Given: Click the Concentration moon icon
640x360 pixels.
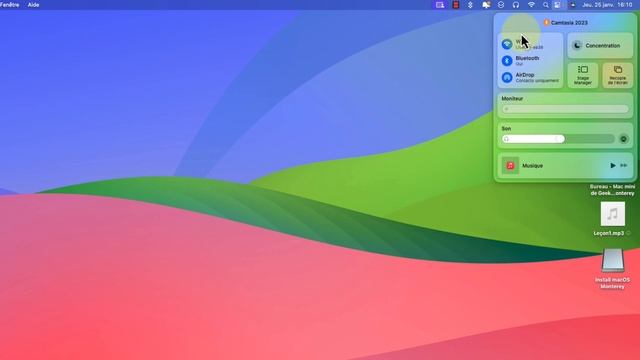Looking at the screenshot, I should [577, 46].
